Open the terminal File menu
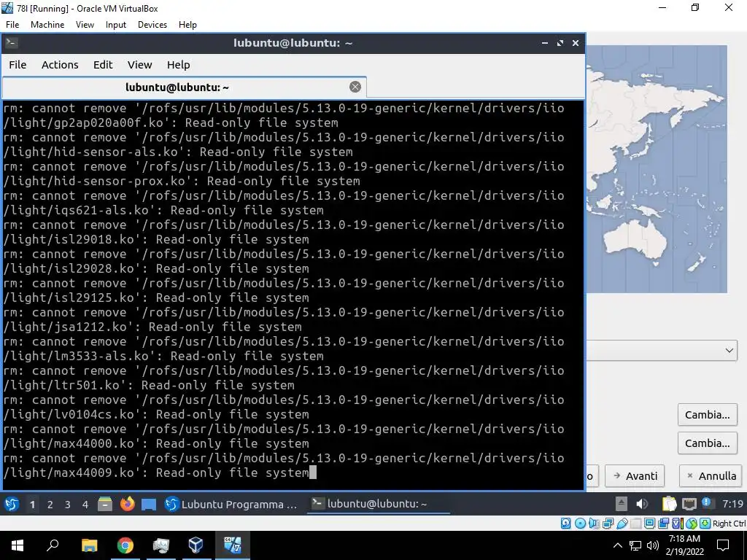The height and width of the screenshot is (560, 747). (x=18, y=65)
